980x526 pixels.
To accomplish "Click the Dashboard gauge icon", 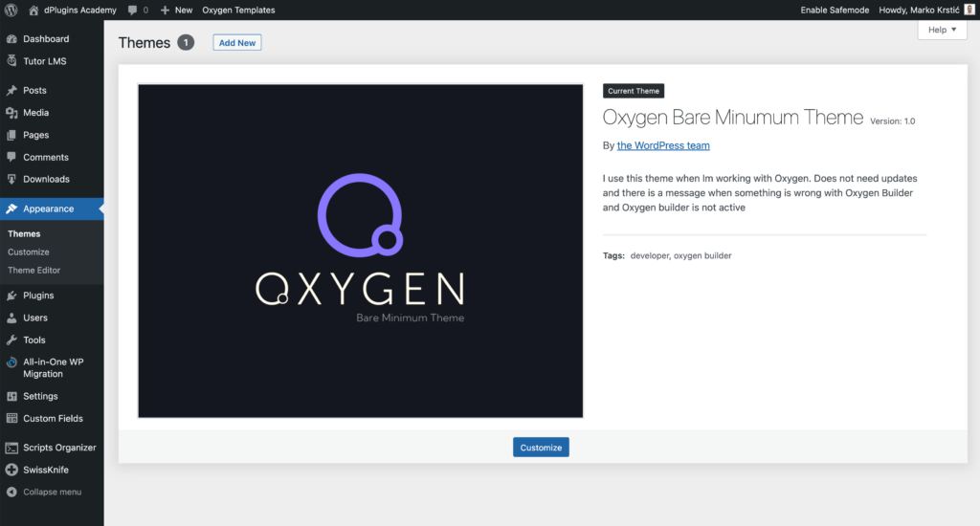I will (11, 38).
